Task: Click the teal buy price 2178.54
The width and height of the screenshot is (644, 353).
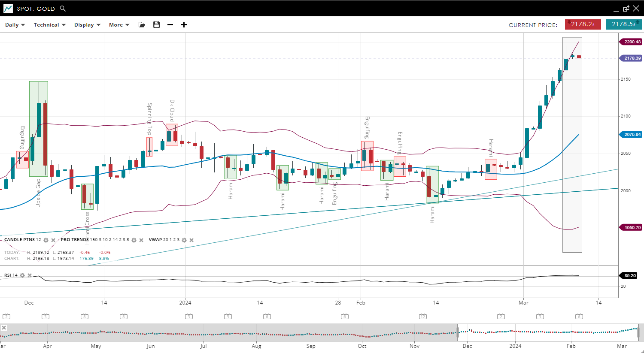Action: click(x=623, y=24)
